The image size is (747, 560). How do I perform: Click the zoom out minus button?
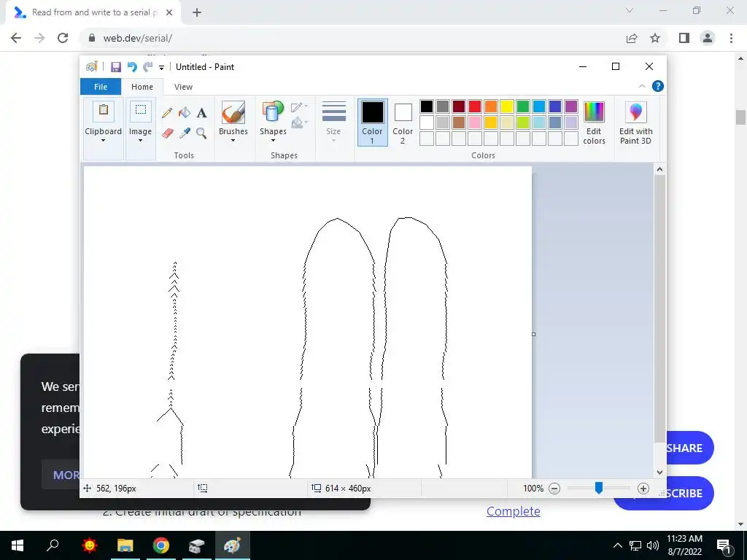click(x=554, y=488)
